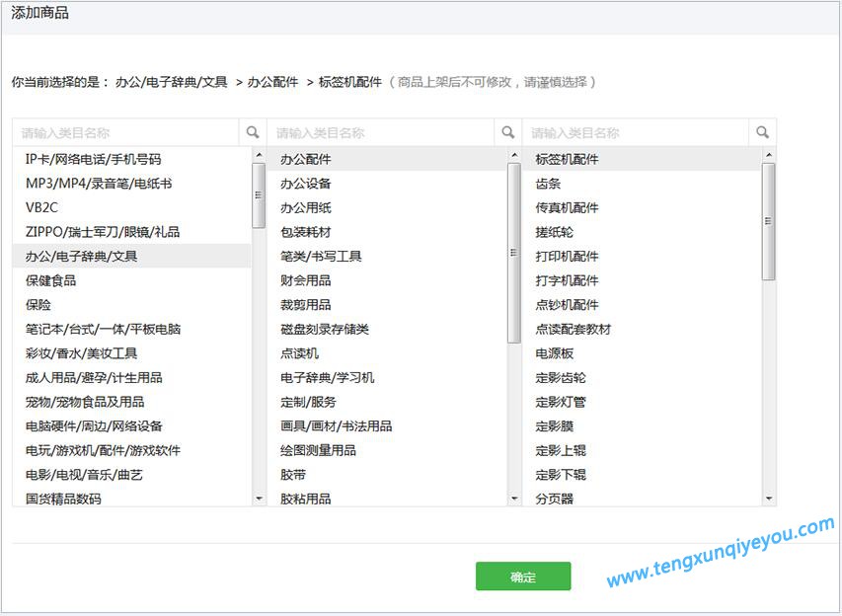Select the 保险 category
Viewport: 842px width, 616px height.
132,304
